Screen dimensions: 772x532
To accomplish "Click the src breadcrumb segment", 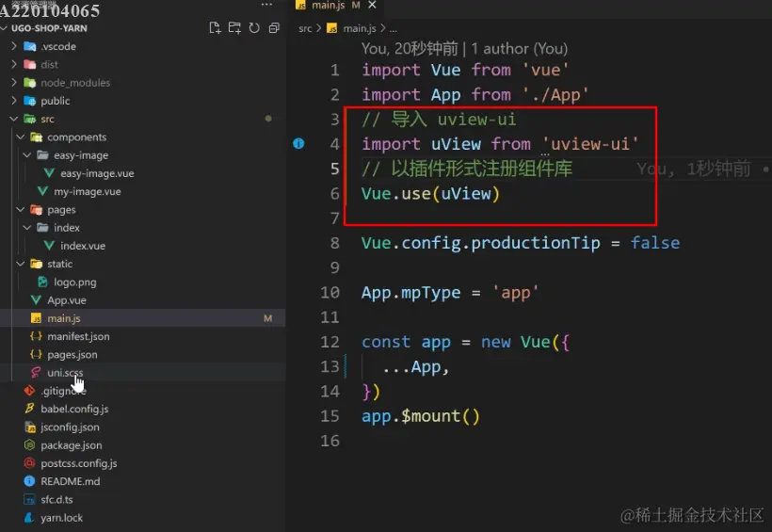I will pos(305,28).
